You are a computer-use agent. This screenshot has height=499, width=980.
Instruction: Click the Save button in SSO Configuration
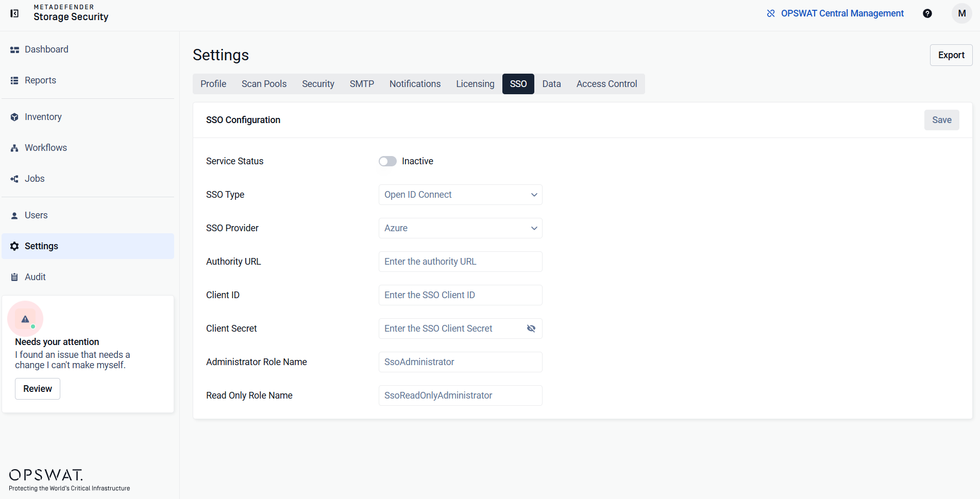pyautogui.click(x=941, y=120)
